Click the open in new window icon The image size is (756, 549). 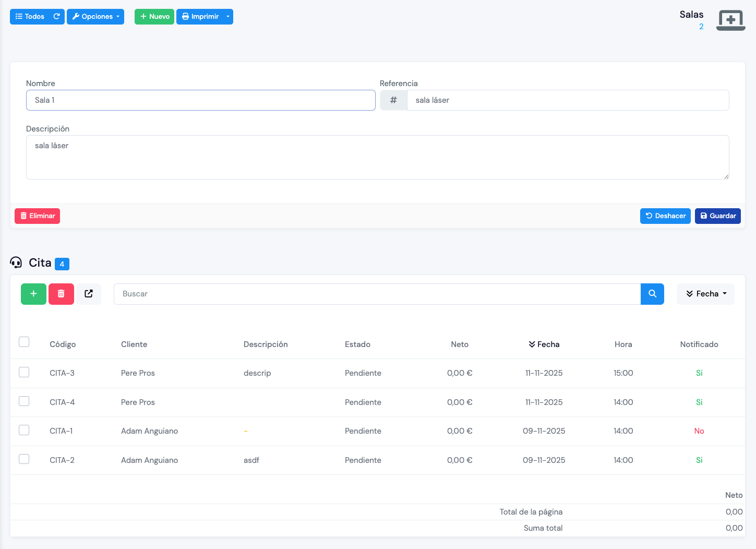pos(89,294)
